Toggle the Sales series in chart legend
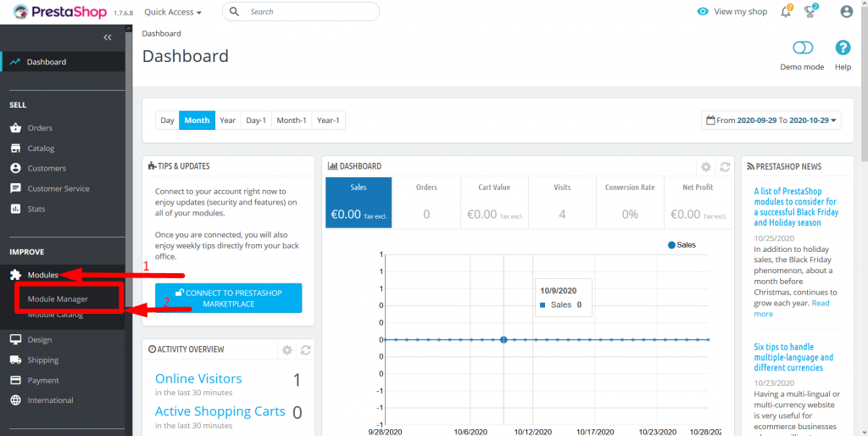This screenshot has width=868, height=436. tap(682, 245)
